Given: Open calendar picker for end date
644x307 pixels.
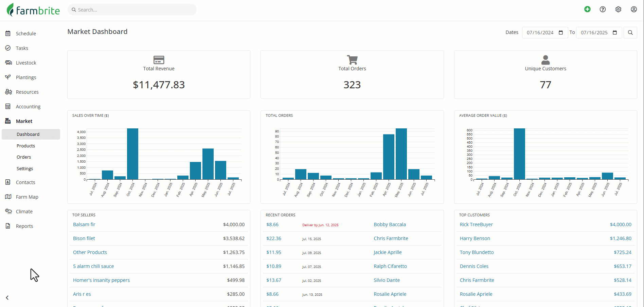Looking at the screenshot, I should point(615,33).
